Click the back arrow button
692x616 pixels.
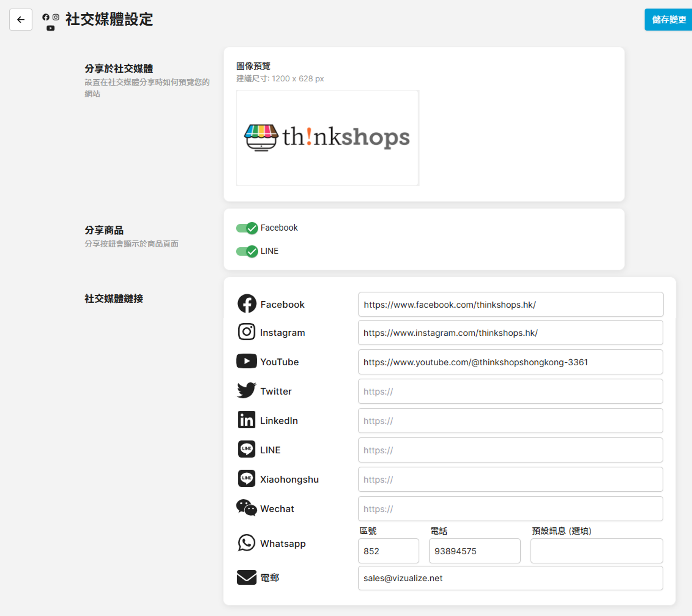(x=21, y=20)
